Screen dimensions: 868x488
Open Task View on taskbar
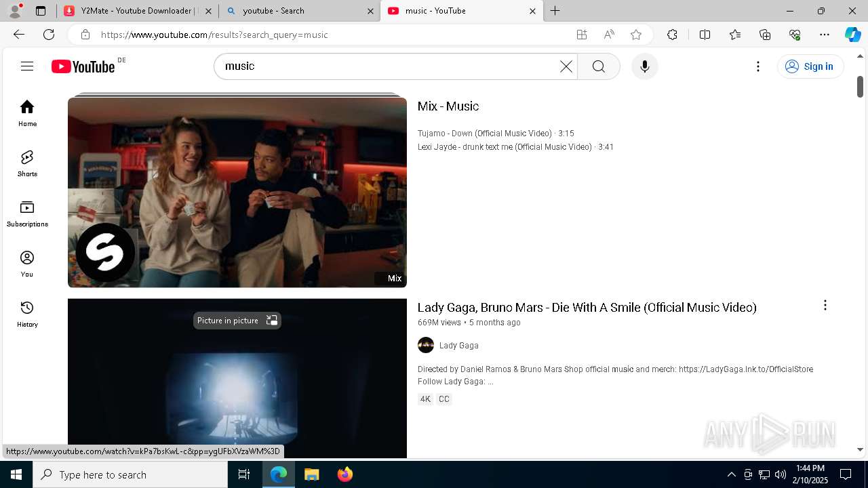click(x=244, y=474)
